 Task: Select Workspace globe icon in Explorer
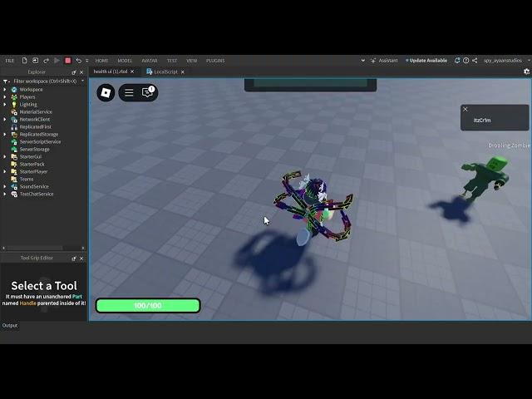point(14,90)
